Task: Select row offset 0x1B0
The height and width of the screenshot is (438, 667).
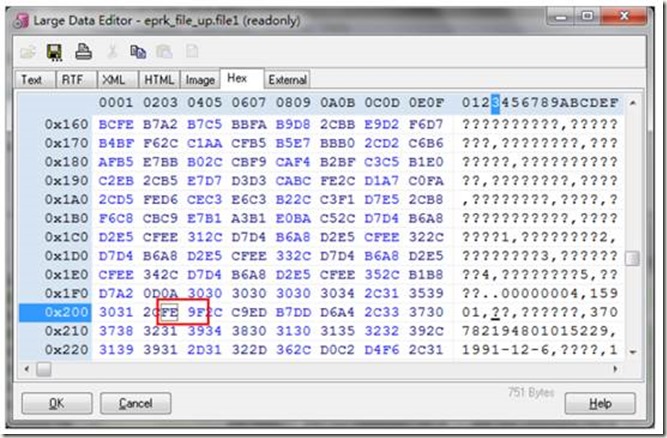Action: (66, 219)
